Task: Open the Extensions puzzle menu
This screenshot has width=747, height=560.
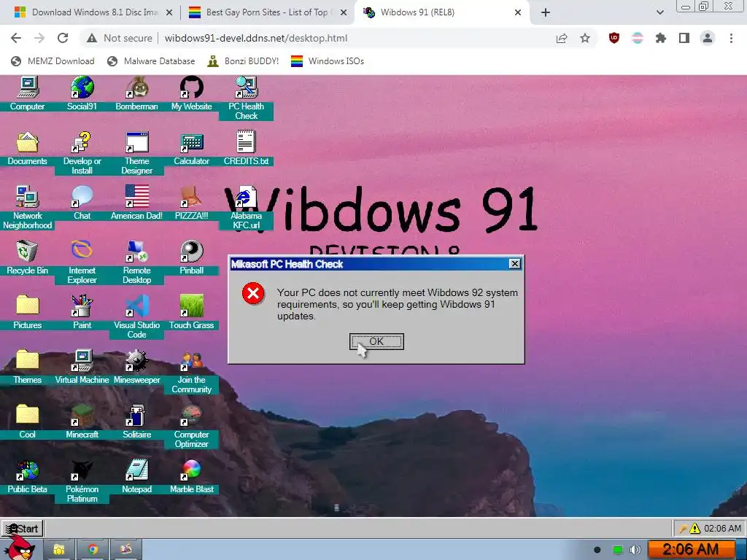Action: coord(661,38)
